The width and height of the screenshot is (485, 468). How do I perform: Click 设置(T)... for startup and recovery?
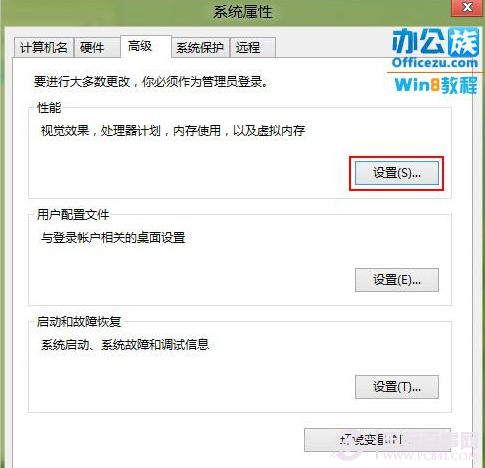pos(397,387)
